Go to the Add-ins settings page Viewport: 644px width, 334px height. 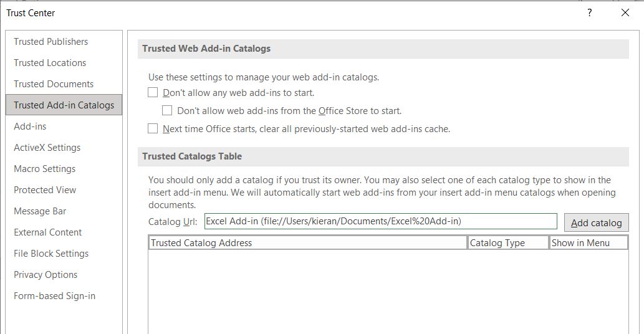[30, 126]
